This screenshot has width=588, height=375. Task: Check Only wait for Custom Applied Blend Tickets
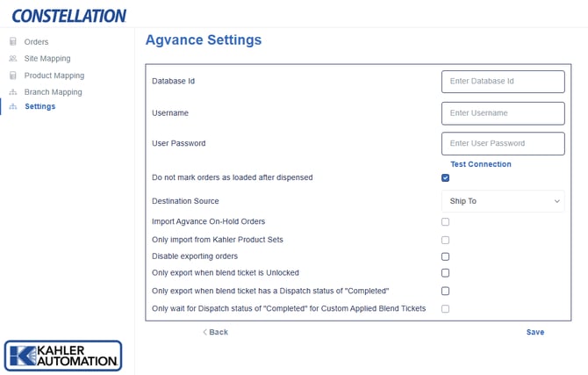tap(445, 309)
